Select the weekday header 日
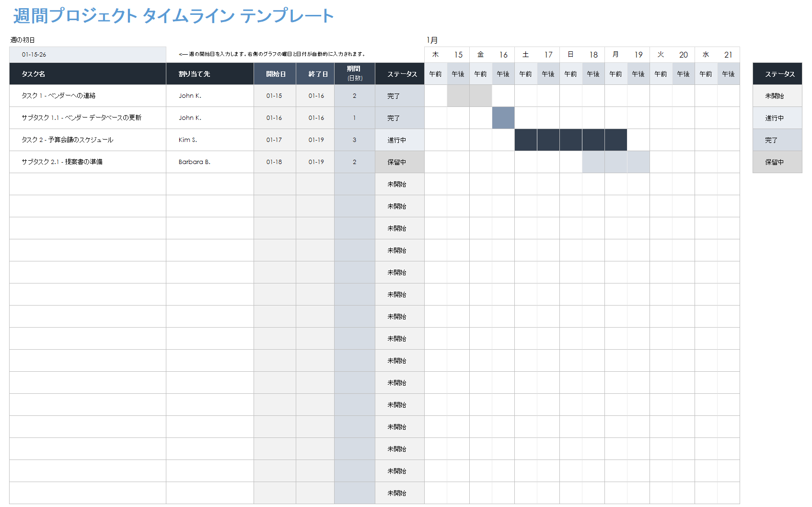Viewport: 812px width, 507px height. [x=571, y=55]
